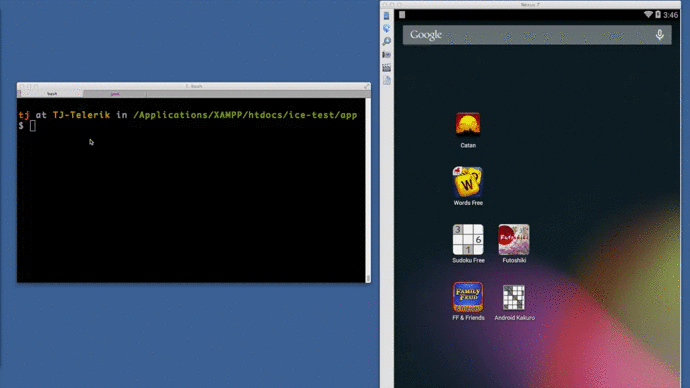
Task: Click the path /Applications/XAMPP/htdocs/ice-test/app
Action: [245, 115]
